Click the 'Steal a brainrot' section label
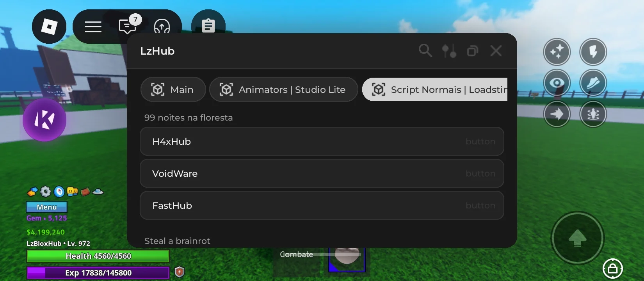The height and width of the screenshot is (281, 644). pyautogui.click(x=177, y=241)
